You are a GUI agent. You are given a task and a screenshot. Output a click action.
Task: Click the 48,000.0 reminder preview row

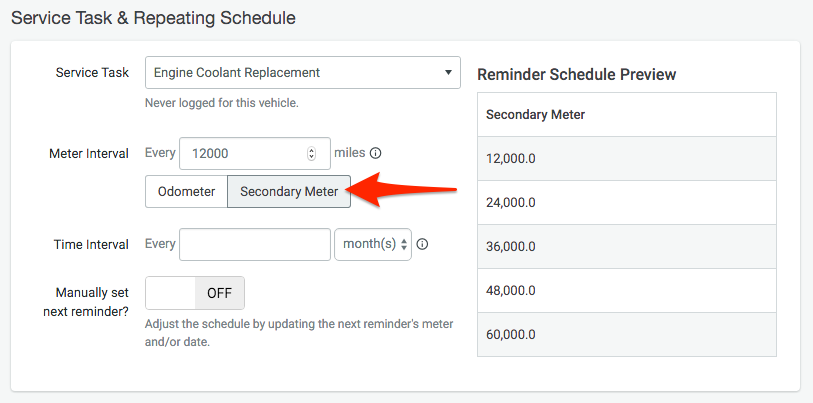click(626, 290)
